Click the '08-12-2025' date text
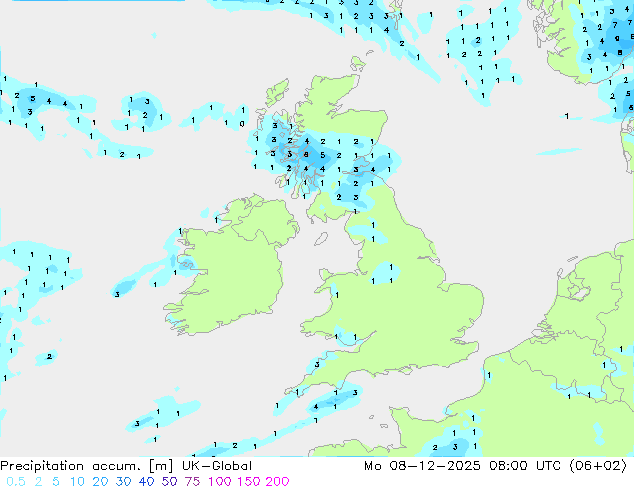 point(435,466)
